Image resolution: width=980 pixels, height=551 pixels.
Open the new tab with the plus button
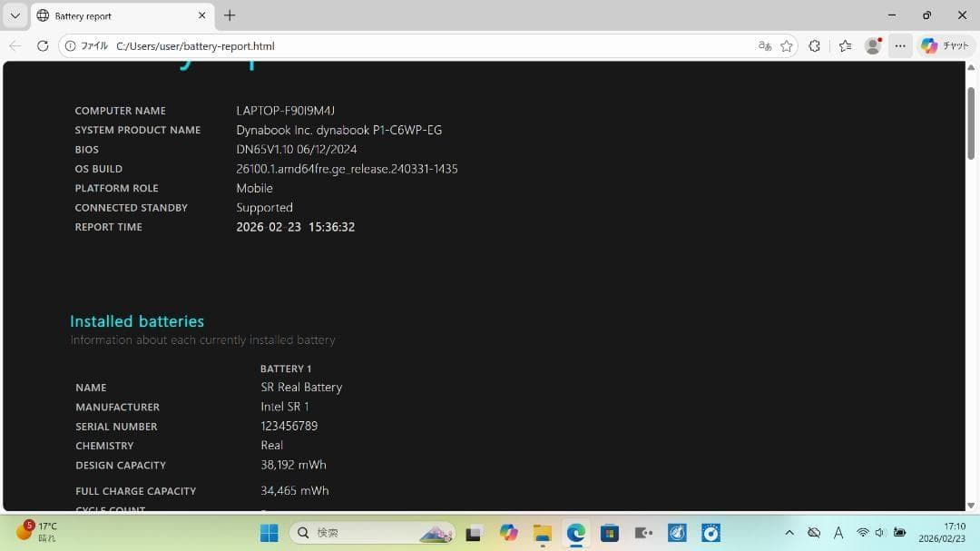[230, 15]
